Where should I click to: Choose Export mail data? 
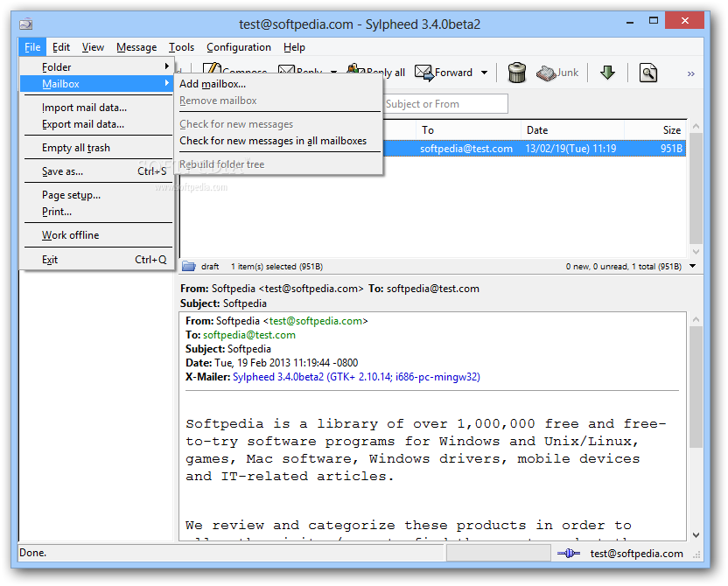tap(96, 124)
